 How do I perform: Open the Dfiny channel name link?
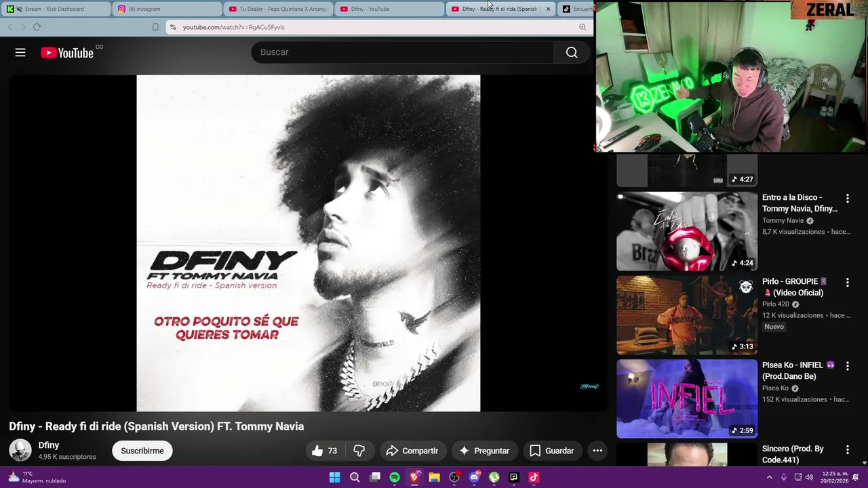click(x=49, y=445)
